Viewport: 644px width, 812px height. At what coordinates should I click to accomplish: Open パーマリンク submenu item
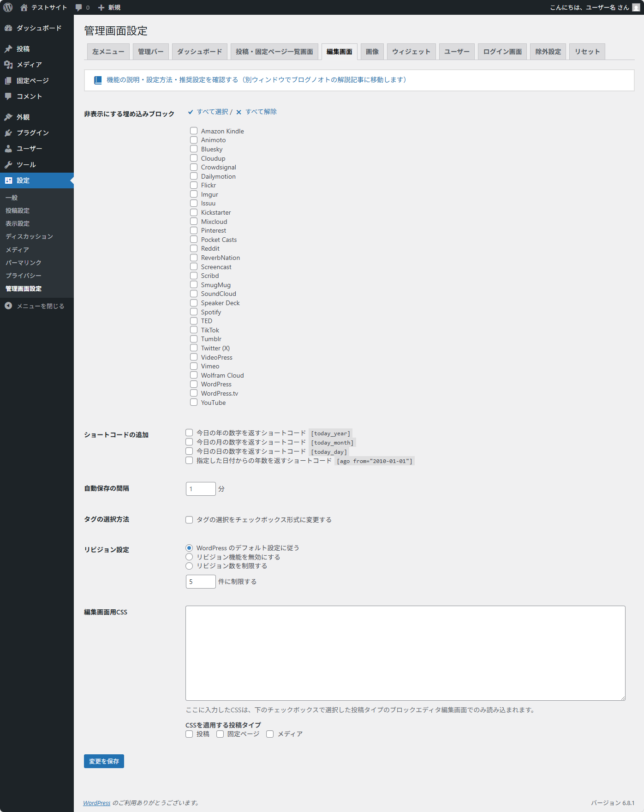24,263
